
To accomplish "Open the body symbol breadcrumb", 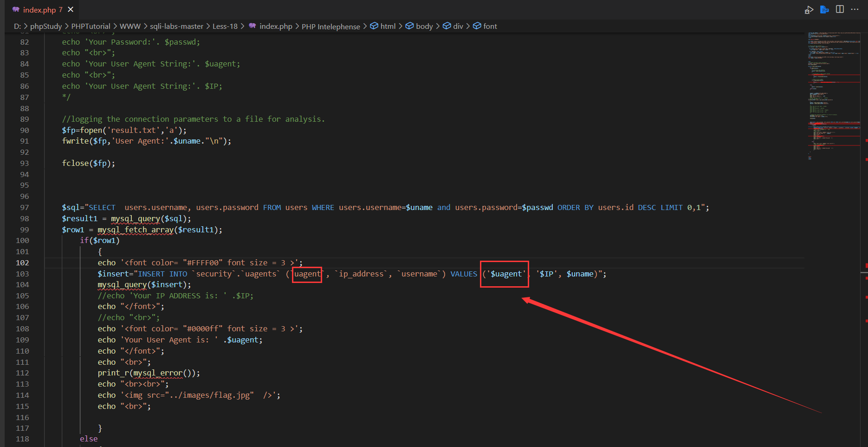I will pyautogui.click(x=419, y=26).
